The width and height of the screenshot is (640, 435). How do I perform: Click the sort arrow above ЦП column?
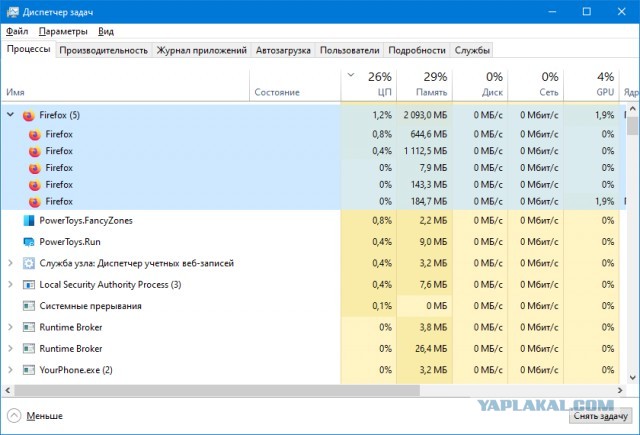(x=351, y=75)
